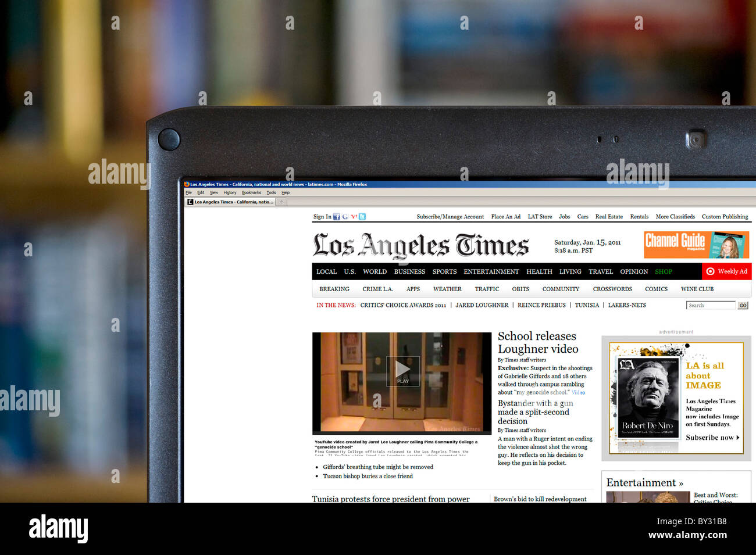The image size is (756, 555).
Task: Open the CRIME L.A. subnav link
Action: pos(377,289)
